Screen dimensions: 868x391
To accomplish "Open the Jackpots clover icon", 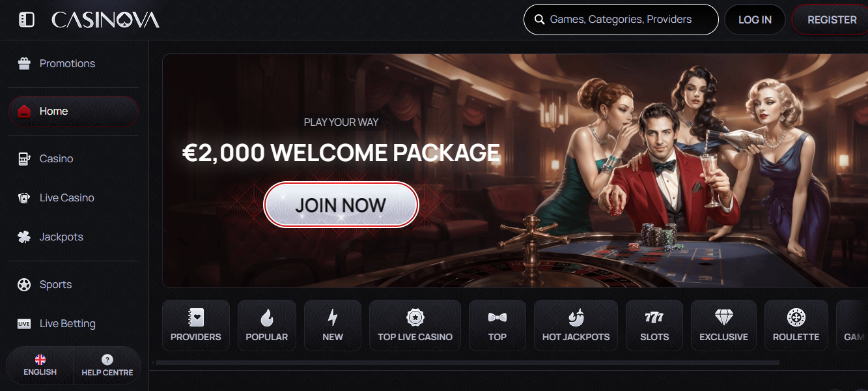I will (24, 237).
